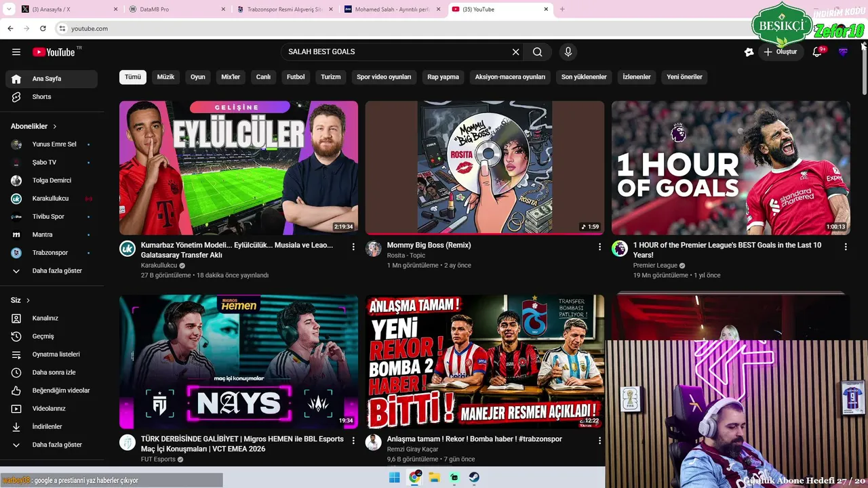
Task: Go to Ana Sayfa in the sidebar
Action: point(52,79)
